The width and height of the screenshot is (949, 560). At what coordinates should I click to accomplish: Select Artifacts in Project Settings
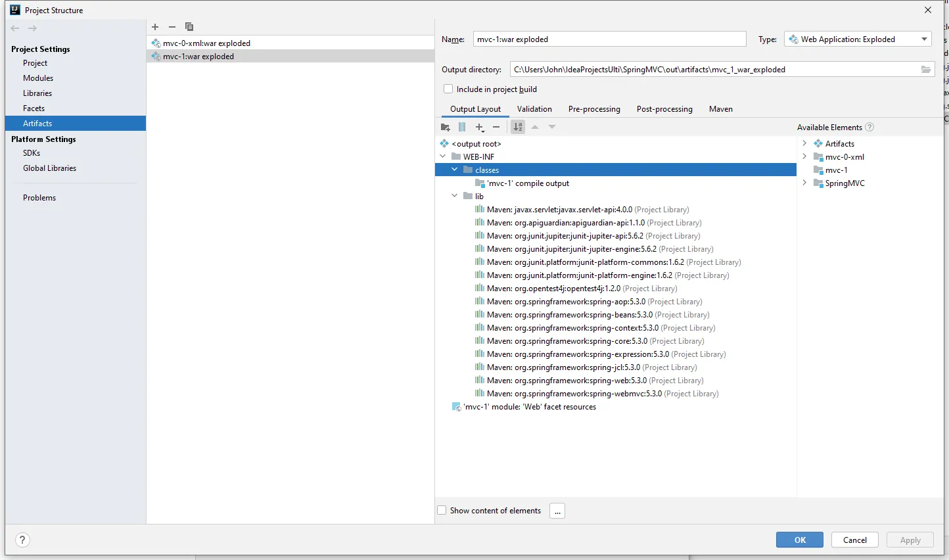point(76,124)
